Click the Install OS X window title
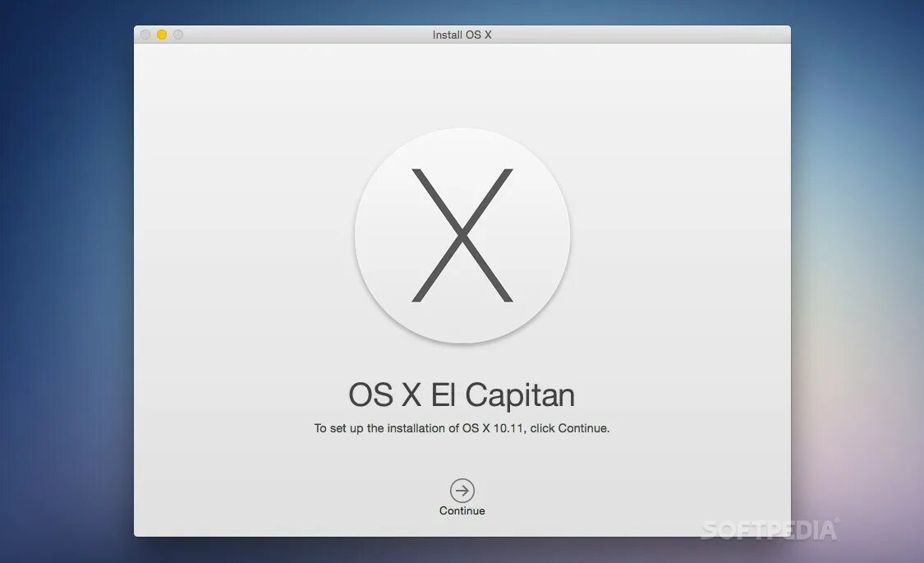Screen dimensions: 924x563 point(462,35)
